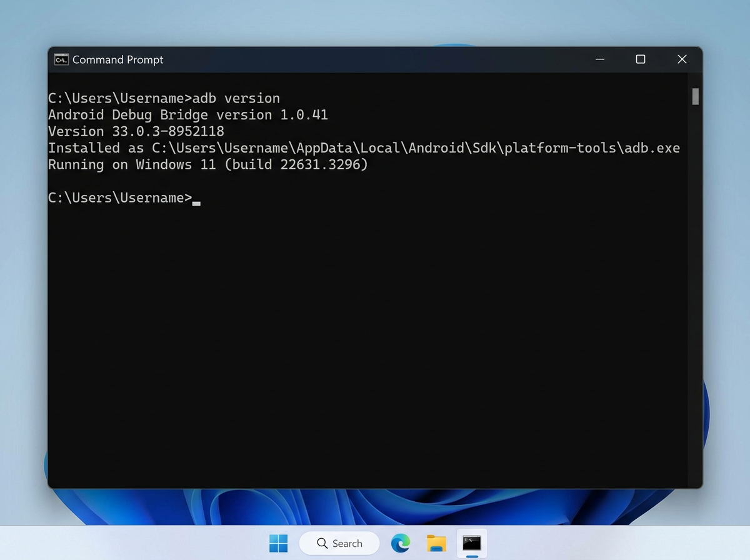Image resolution: width=750 pixels, height=560 pixels.
Task: Click the Command Prompt title bar icon
Action: coord(61,59)
